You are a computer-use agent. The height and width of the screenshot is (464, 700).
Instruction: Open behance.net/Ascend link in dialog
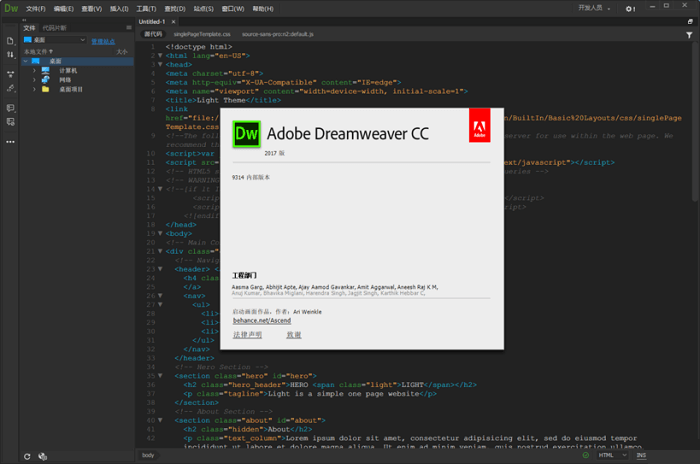click(x=262, y=321)
